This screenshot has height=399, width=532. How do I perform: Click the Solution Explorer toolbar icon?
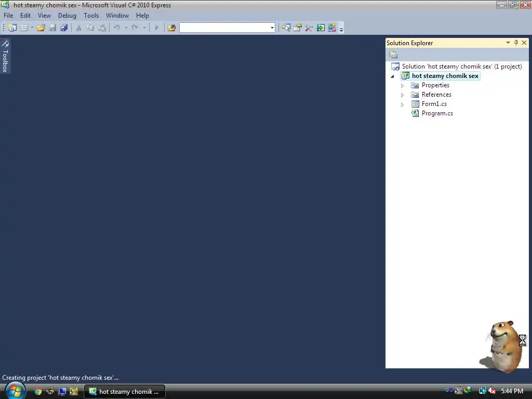tap(286, 28)
